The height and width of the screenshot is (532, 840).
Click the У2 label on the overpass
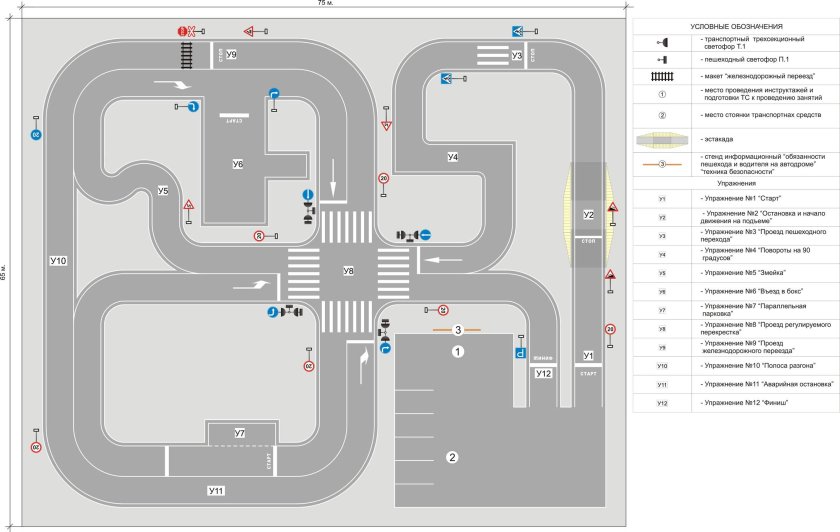tap(589, 215)
